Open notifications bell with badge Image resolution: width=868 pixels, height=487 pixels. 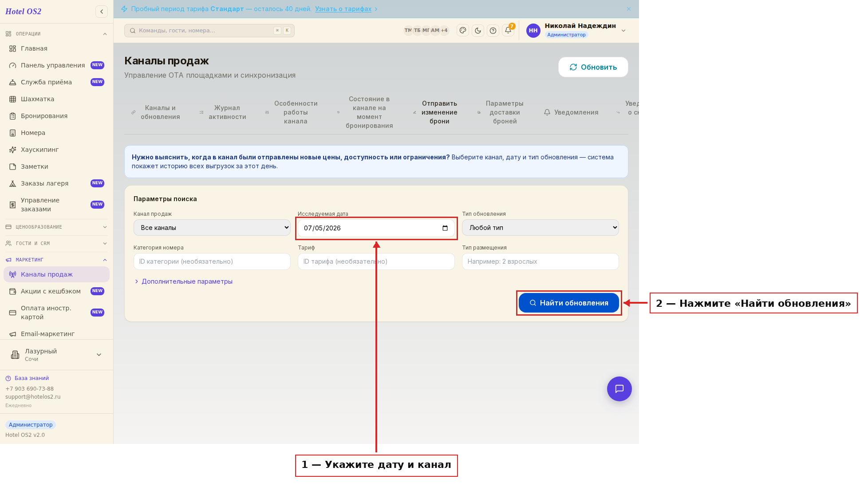(x=508, y=31)
